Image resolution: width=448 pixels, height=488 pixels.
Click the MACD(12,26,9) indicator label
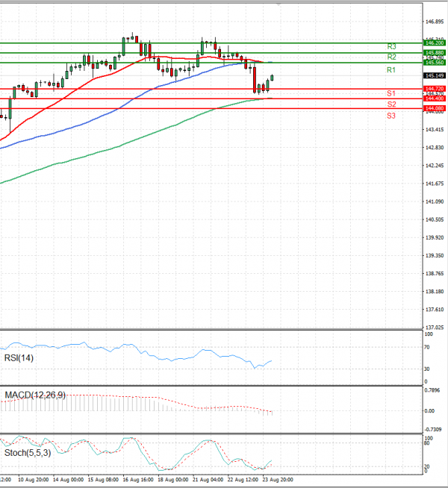click(35, 395)
